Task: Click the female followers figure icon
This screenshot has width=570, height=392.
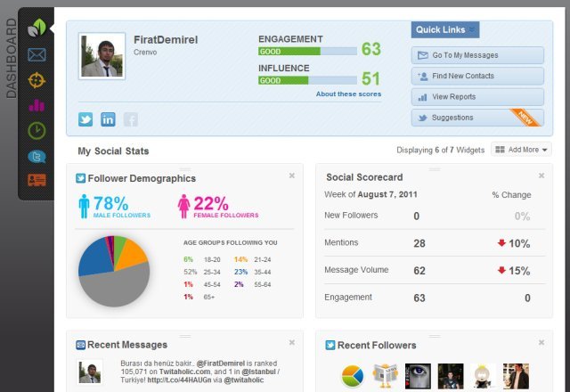Action: (x=184, y=206)
